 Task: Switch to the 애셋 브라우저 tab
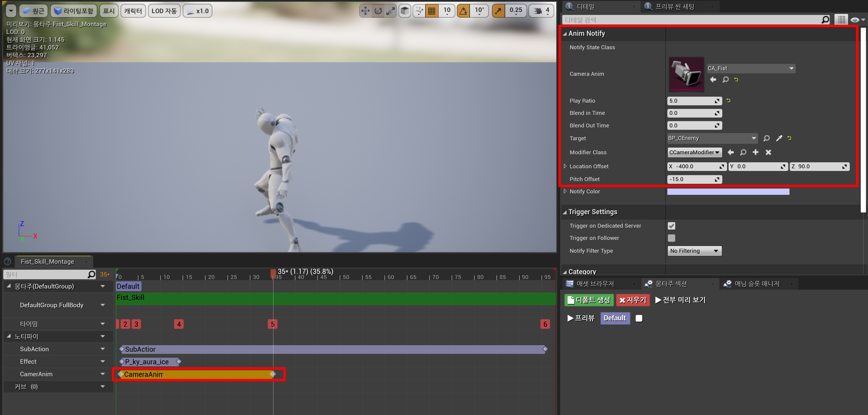[x=595, y=284]
